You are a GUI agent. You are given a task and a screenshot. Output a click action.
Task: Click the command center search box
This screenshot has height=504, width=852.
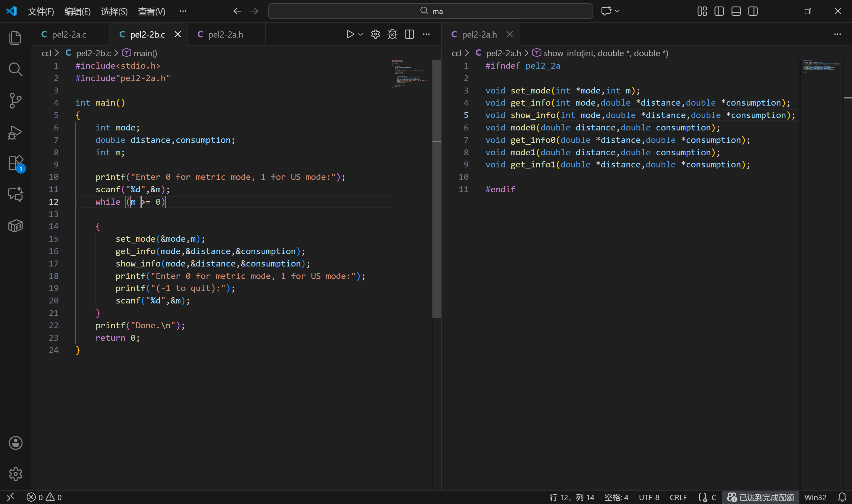click(x=430, y=11)
